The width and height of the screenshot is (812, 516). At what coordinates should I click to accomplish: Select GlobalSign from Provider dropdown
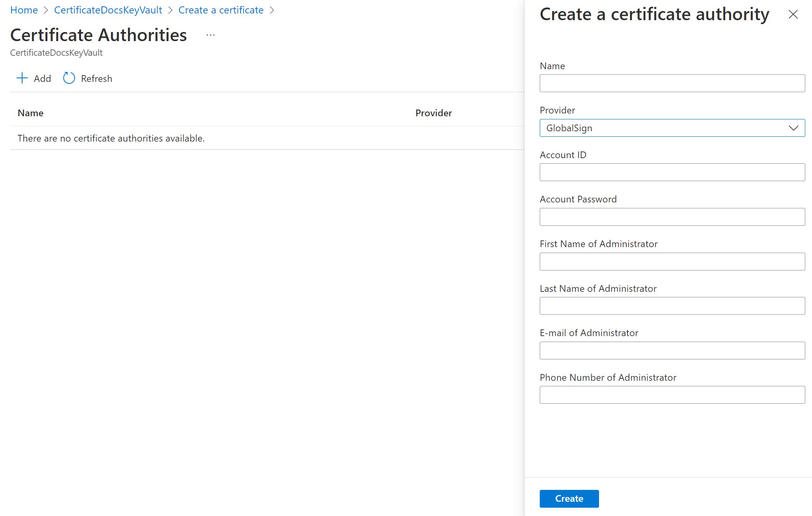pos(673,127)
